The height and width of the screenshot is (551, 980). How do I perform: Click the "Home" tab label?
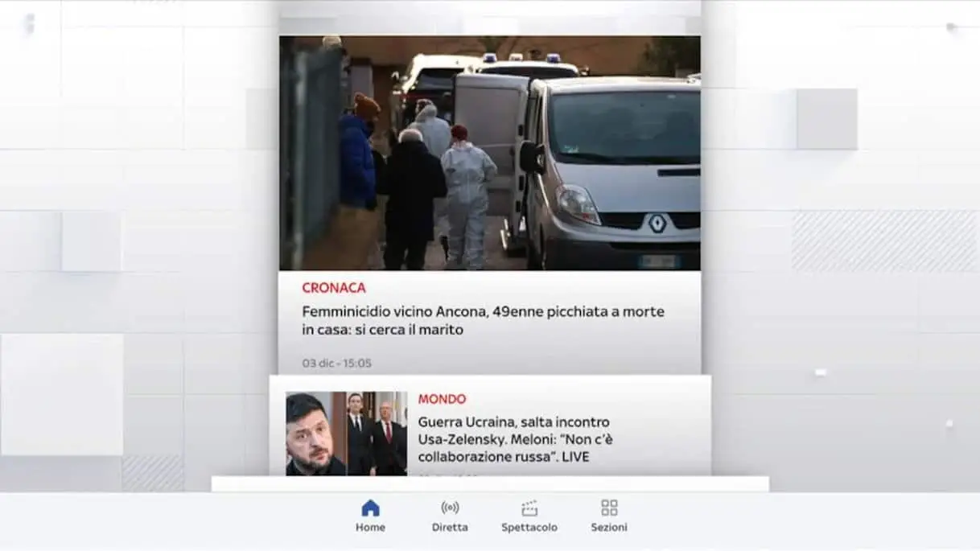pyautogui.click(x=370, y=528)
